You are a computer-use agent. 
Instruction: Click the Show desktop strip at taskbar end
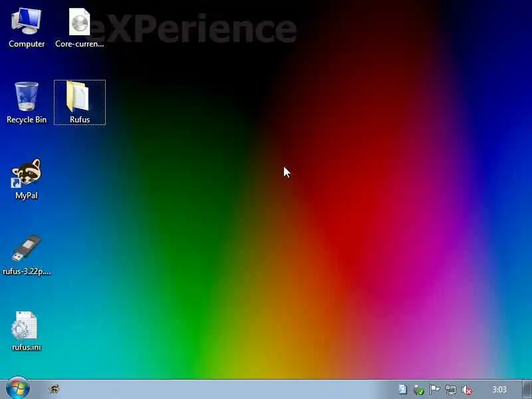[x=527, y=390]
